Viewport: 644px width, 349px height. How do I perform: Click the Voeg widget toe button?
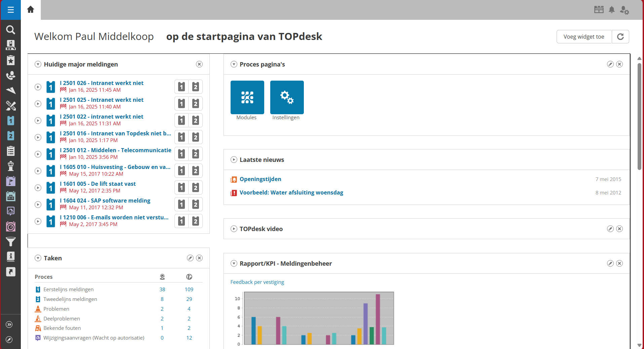(x=584, y=37)
